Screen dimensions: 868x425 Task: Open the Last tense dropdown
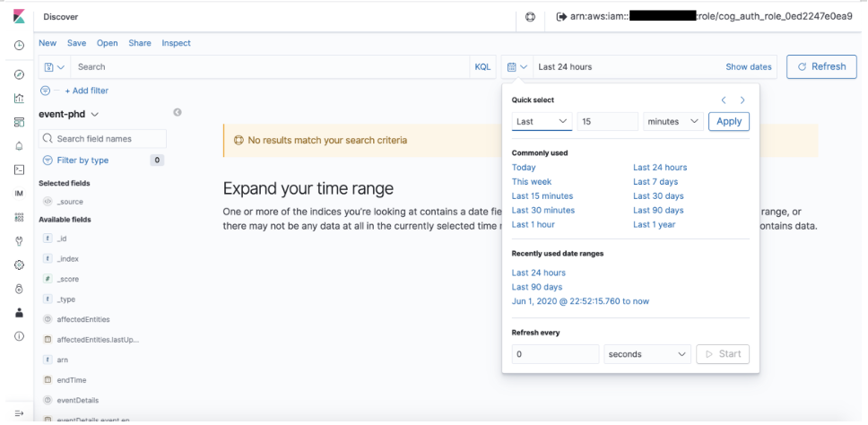(x=542, y=121)
